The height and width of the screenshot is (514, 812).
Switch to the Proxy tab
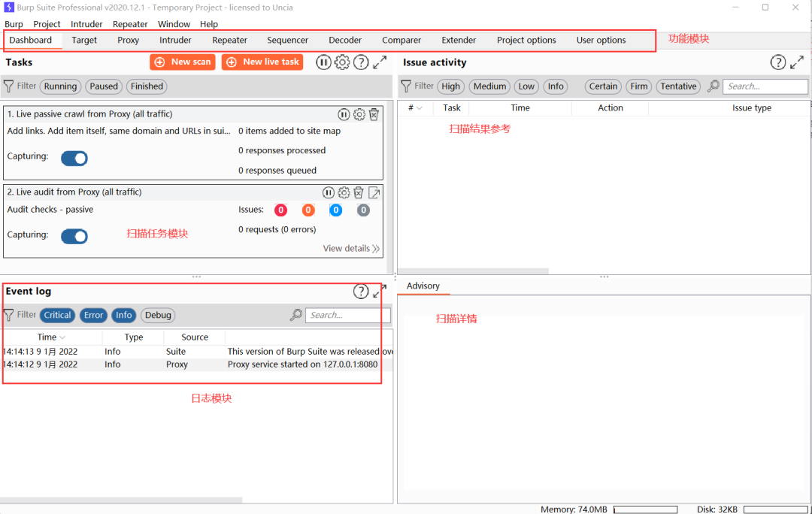[128, 41]
